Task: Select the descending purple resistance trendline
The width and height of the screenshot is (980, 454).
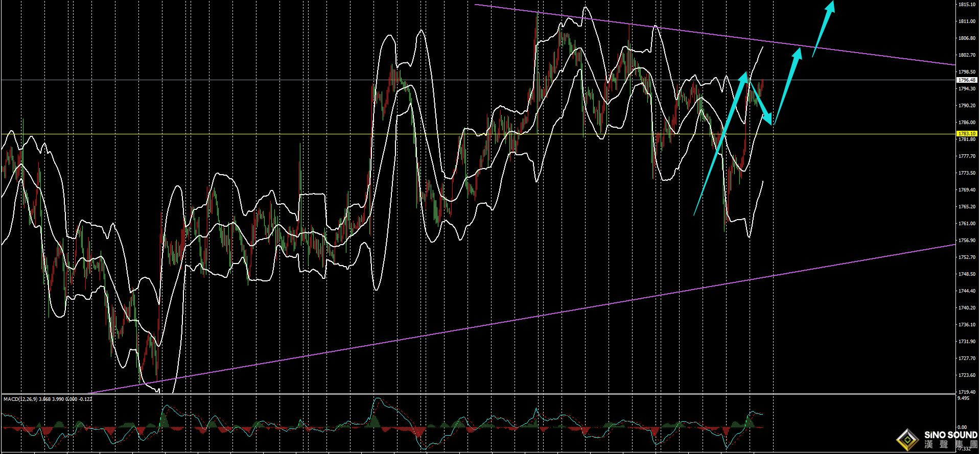Action: pos(664,29)
